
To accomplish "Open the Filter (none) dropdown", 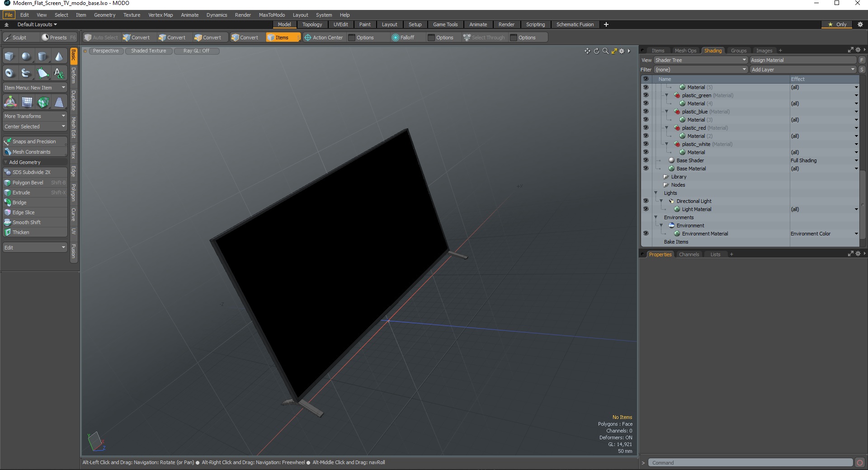I will (700, 70).
